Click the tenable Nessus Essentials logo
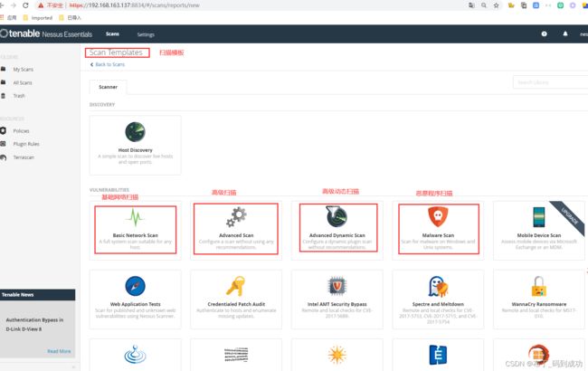This screenshot has height=371, width=588. 46,33
